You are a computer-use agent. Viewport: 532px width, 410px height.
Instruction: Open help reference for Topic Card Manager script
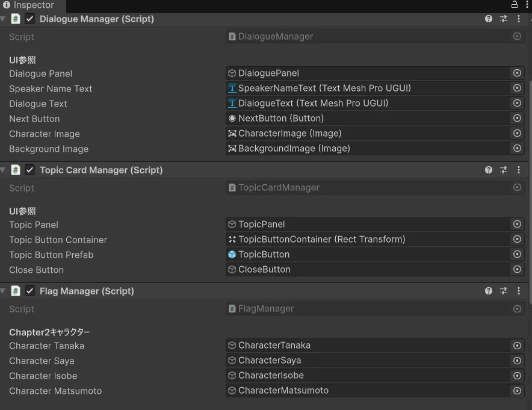[488, 170]
